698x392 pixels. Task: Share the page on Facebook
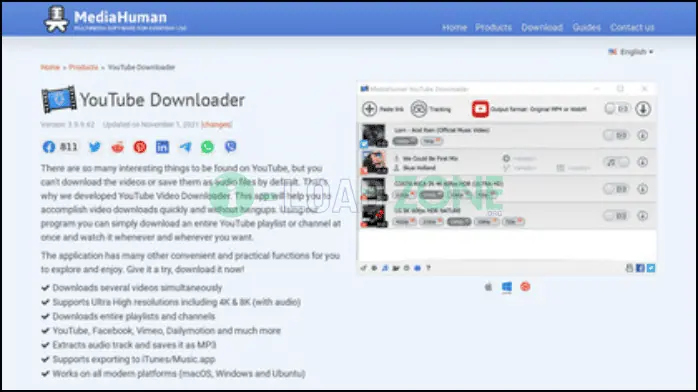[x=49, y=147]
